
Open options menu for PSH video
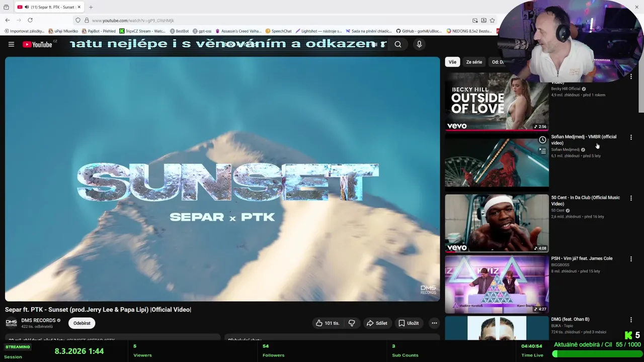pos(631,259)
